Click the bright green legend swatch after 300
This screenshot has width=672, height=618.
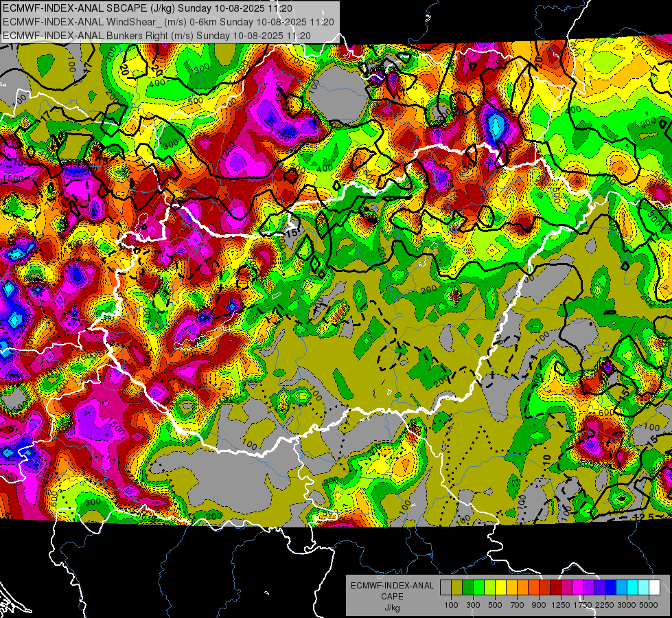click(478, 588)
